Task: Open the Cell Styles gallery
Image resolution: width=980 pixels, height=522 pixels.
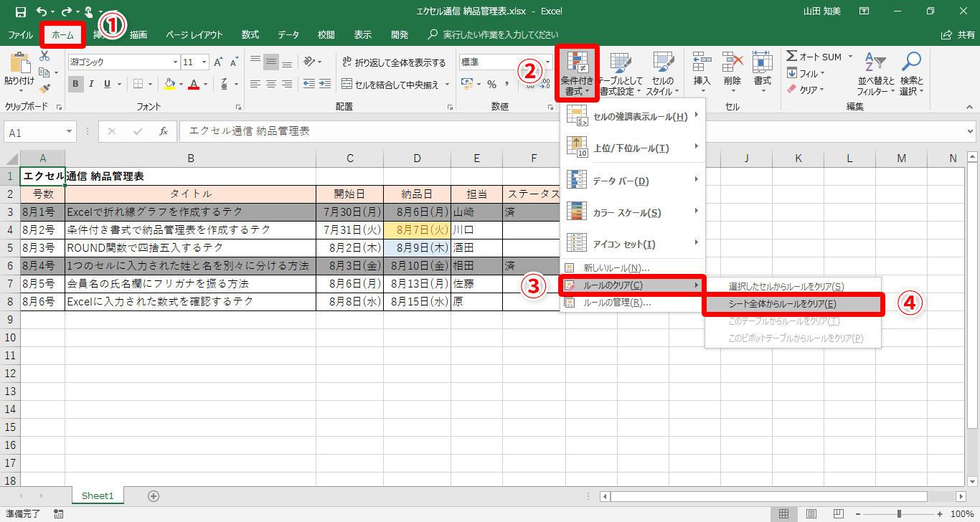Action: click(662, 73)
